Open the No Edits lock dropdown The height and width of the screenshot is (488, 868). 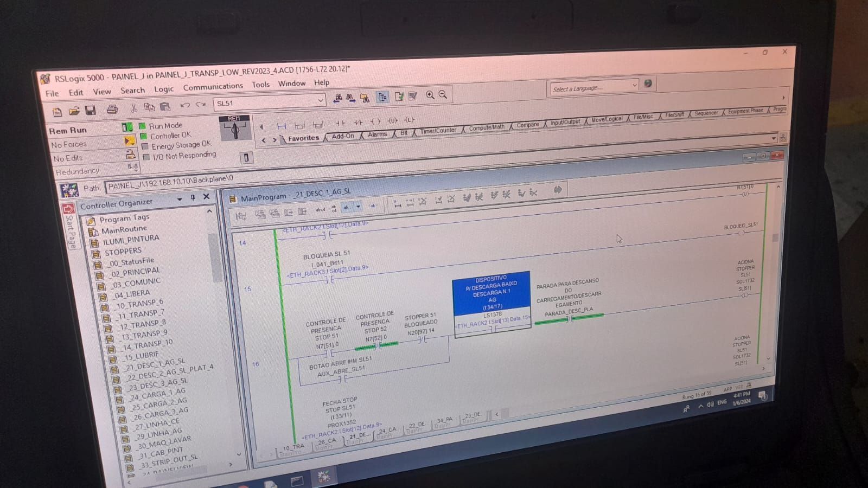[x=130, y=155]
